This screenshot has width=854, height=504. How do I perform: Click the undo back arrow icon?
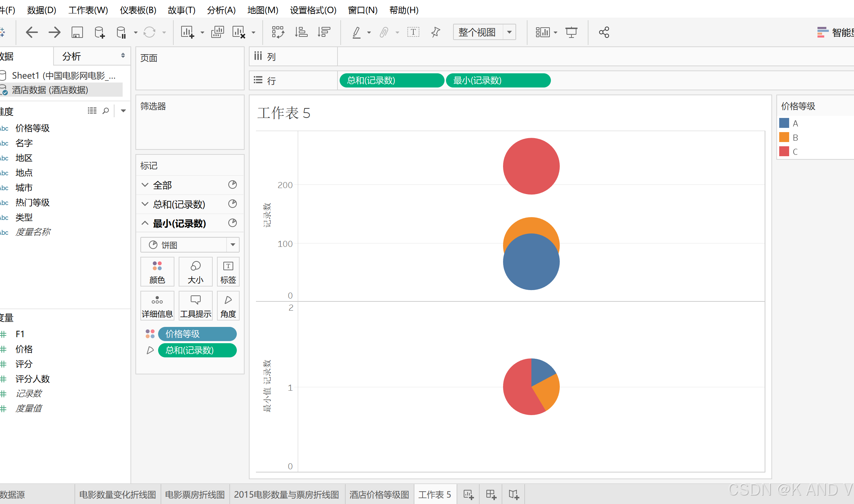32,32
